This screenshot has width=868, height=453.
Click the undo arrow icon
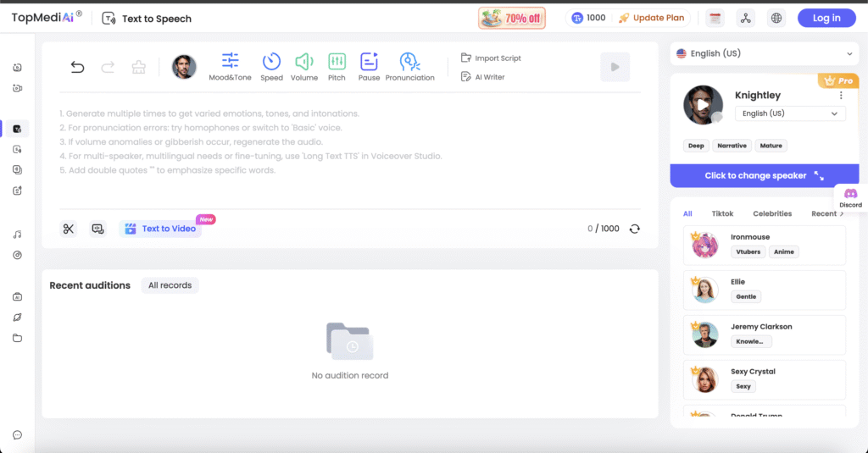pyautogui.click(x=77, y=67)
